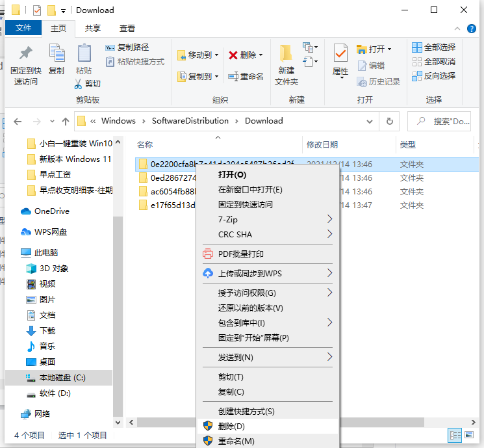484x448 pixels.
Task: Click the 粘贴 paste icon
Action: tap(84, 54)
